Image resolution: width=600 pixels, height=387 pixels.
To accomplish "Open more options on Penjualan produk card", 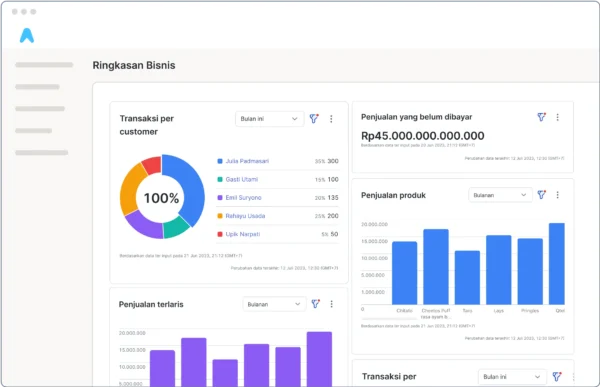I will pyautogui.click(x=558, y=195).
